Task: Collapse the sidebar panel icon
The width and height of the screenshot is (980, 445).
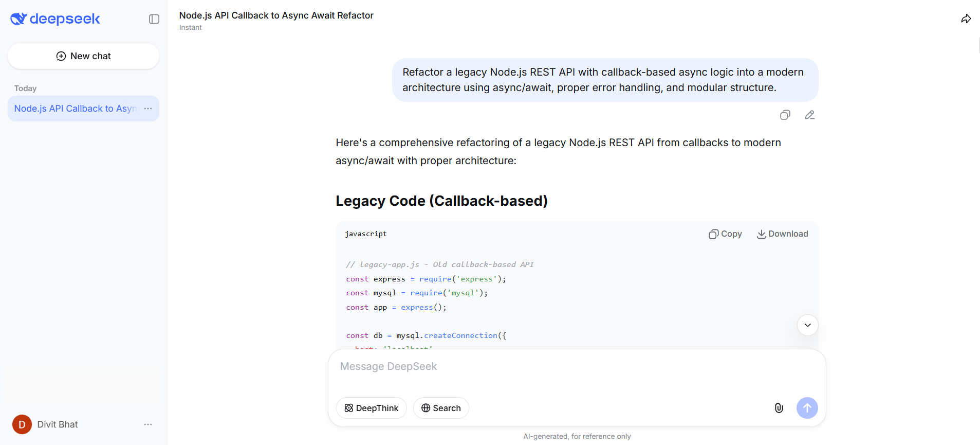Action: [154, 19]
